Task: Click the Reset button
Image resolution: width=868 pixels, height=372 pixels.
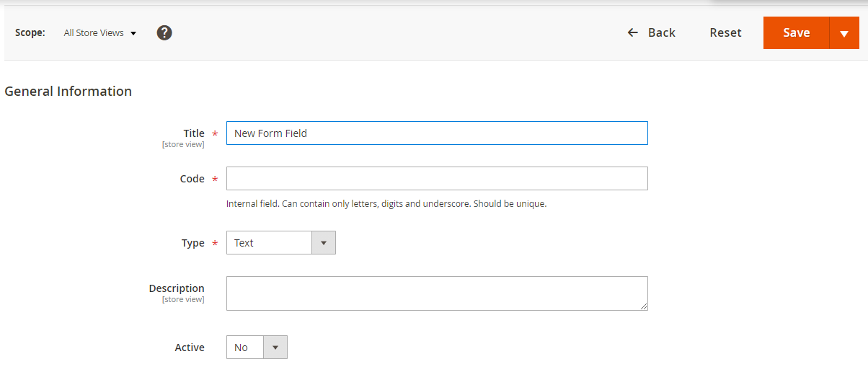Action: point(725,32)
